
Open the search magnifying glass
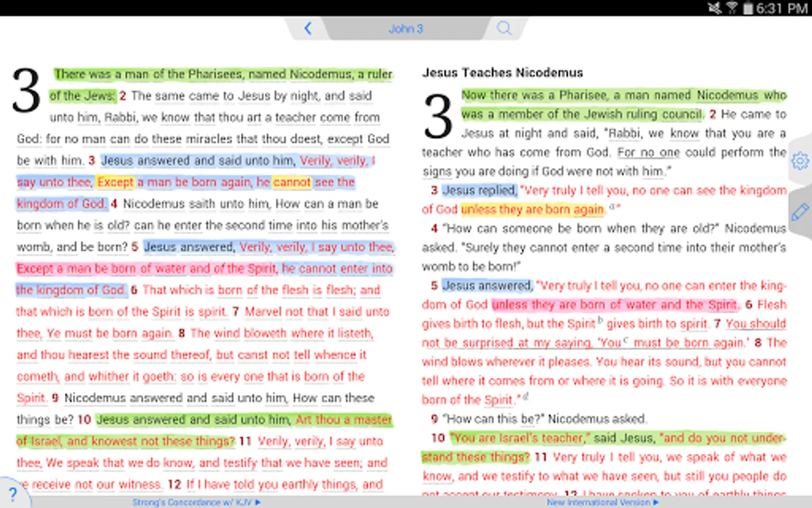click(x=504, y=28)
